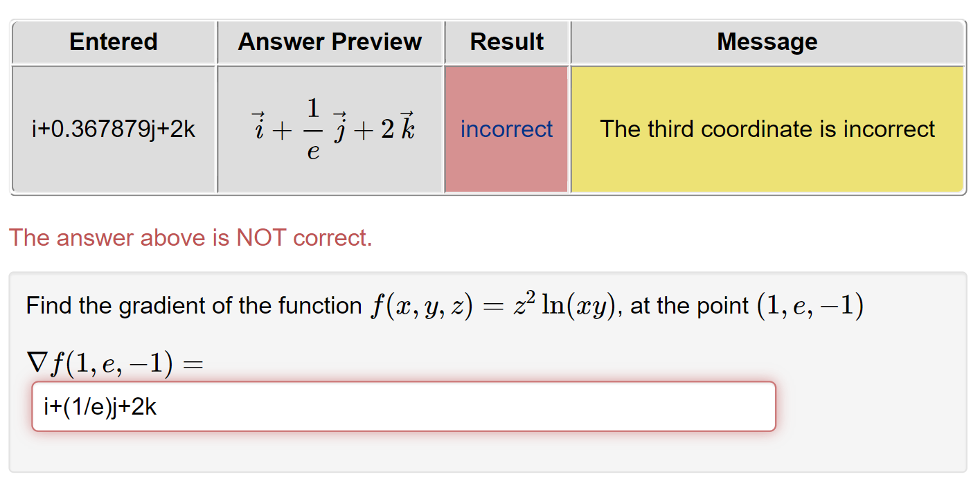Screen dimensions: 980x488
Task: Click the rendered vector answer preview
Action: (x=330, y=129)
